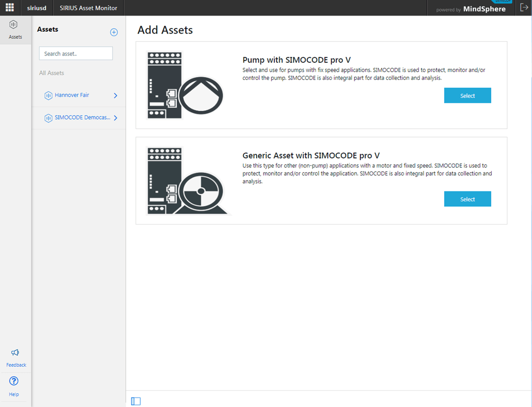Click the SIMOCODE Democase asset icon
The width and height of the screenshot is (532, 407).
pos(48,118)
